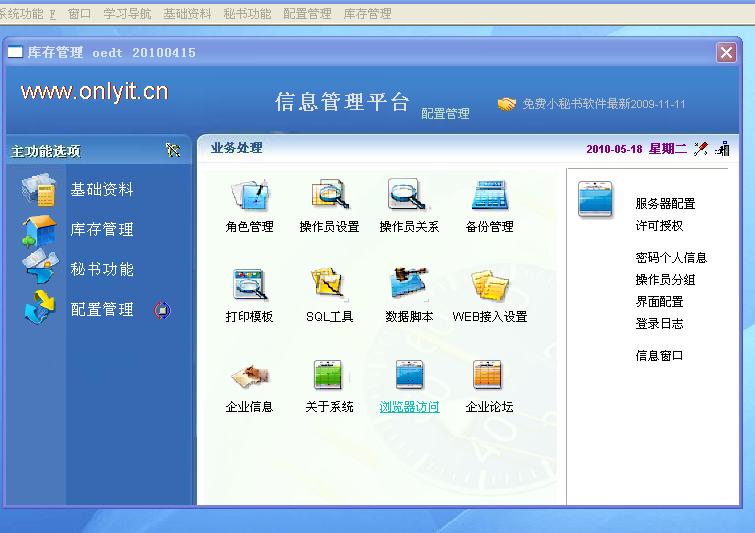Open 备份管理 icon
Screen dimensions: 755x533
489,197
